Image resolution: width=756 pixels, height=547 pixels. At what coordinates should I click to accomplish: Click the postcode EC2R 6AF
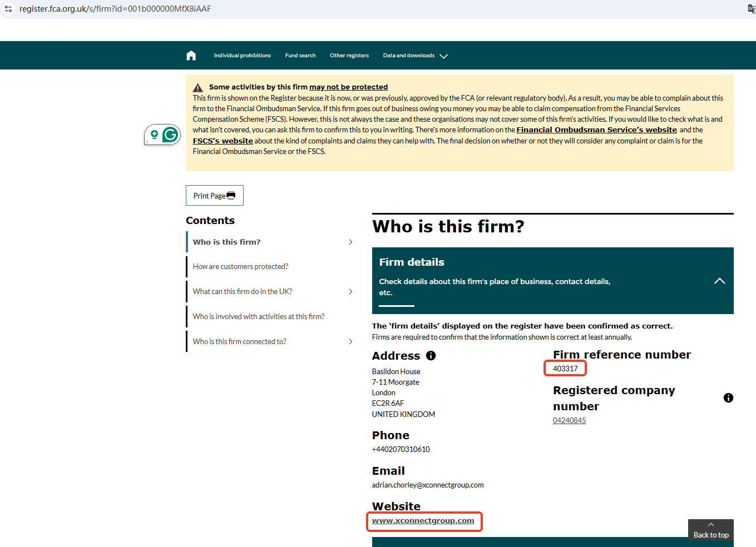pyautogui.click(x=388, y=404)
